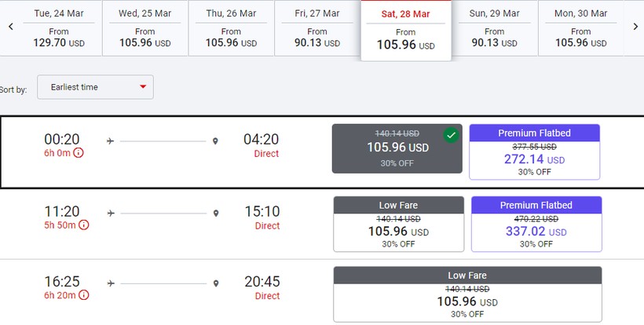
Task: Click destination pin icon on 11:20 flight
Action: 215,213
